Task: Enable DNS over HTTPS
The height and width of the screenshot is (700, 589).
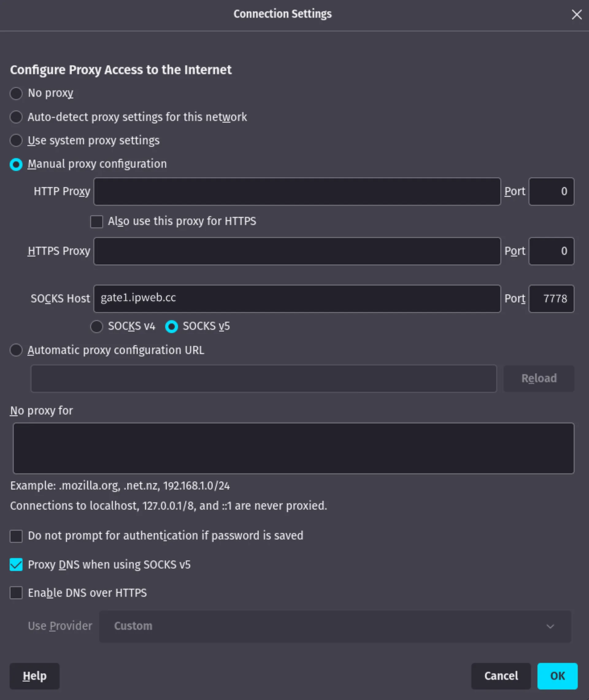Action: (x=16, y=593)
